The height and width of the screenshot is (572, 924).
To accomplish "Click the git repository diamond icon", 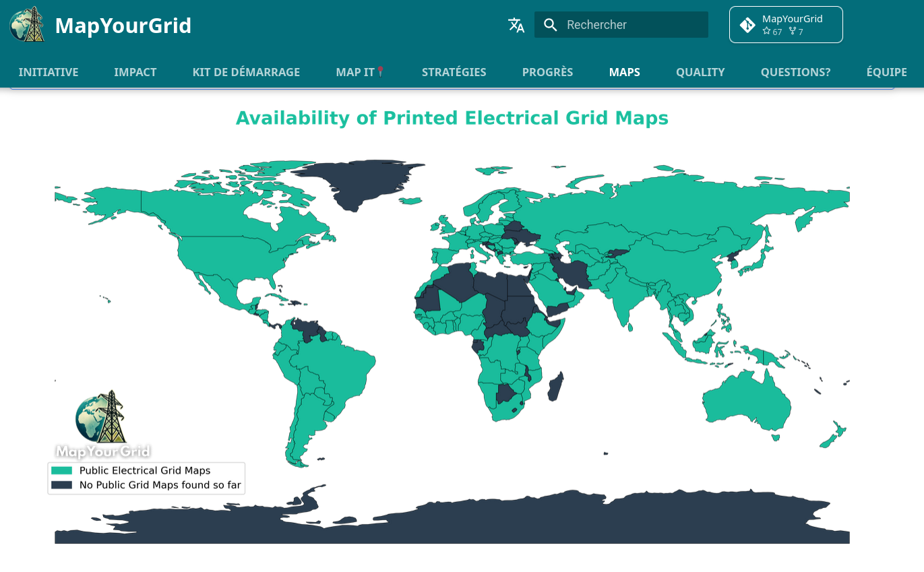I will (747, 25).
